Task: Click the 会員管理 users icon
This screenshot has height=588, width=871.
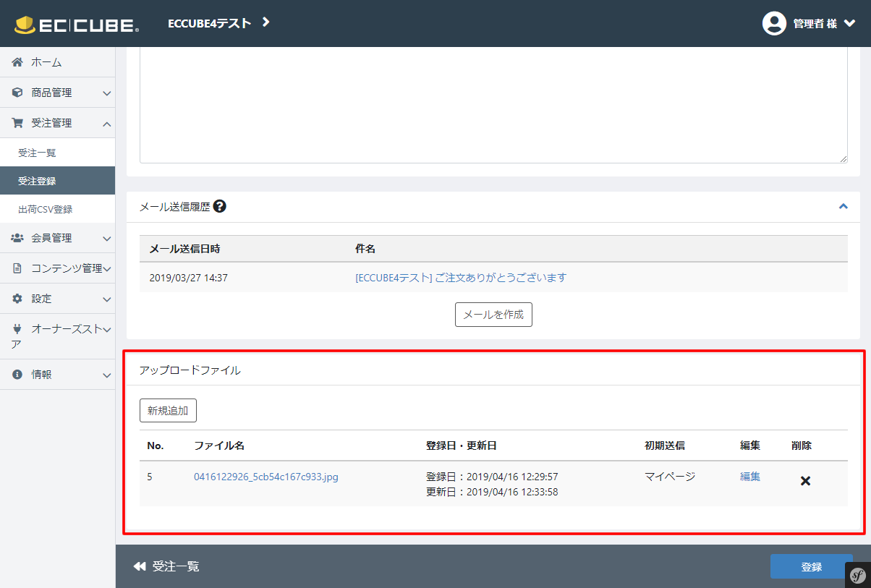Action: click(x=17, y=238)
